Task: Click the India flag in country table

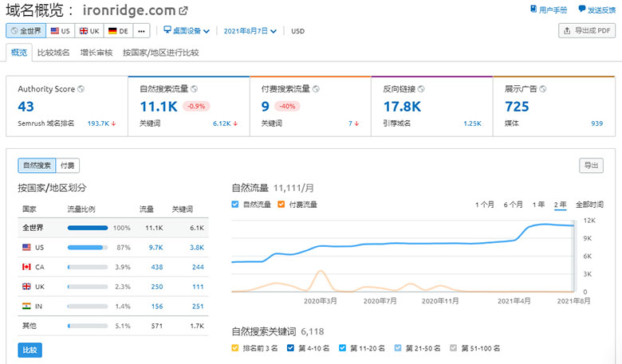Action: coord(26,306)
